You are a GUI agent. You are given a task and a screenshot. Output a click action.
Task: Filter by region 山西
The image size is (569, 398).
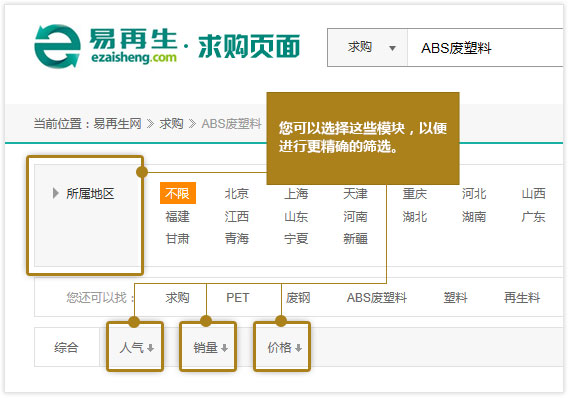(x=533, y=193)
